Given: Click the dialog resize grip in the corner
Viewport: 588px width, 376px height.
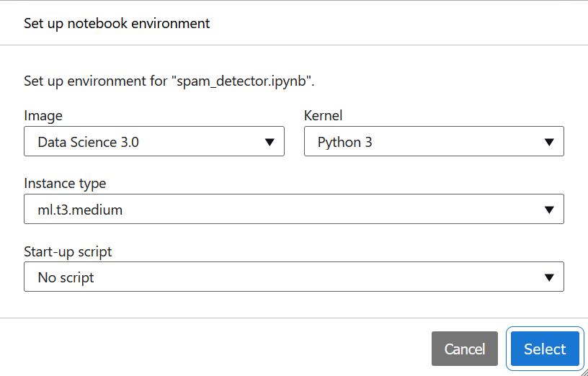Looking at the screenshot, I should coord(582,371).
